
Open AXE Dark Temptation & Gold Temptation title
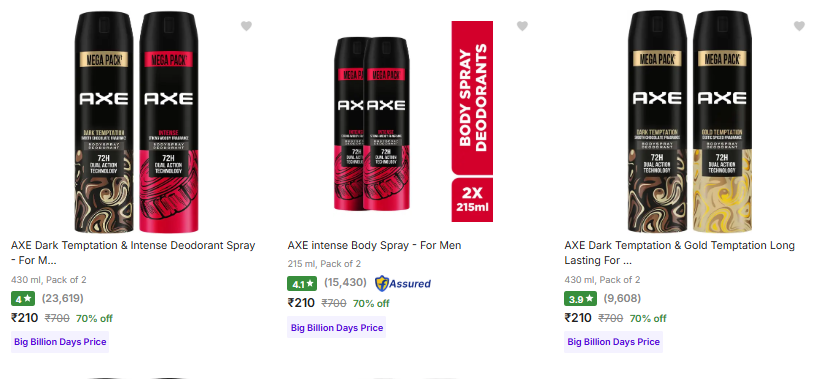(x=680, y=253)
